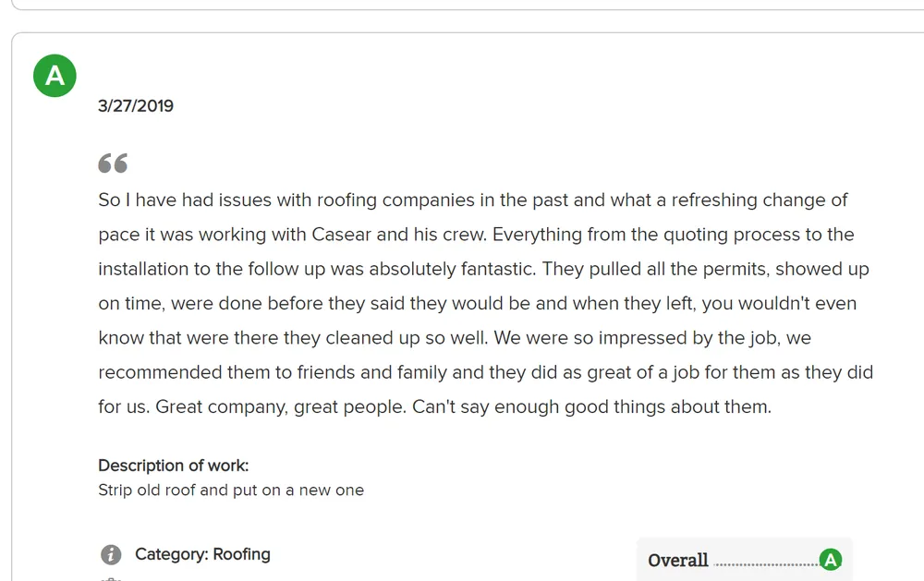Screen dimensions: 924x581
Task: Click the info icon beside Category
Action: click(x=111, y=555)
